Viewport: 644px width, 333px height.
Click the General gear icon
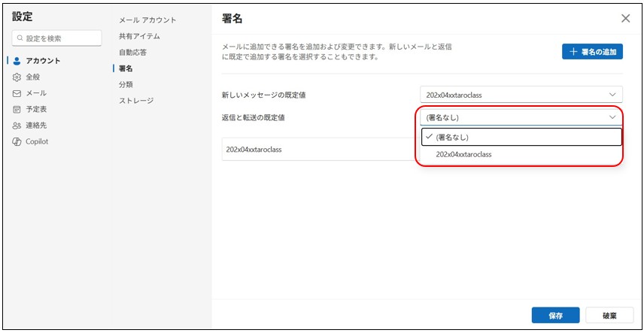point(17,77)
